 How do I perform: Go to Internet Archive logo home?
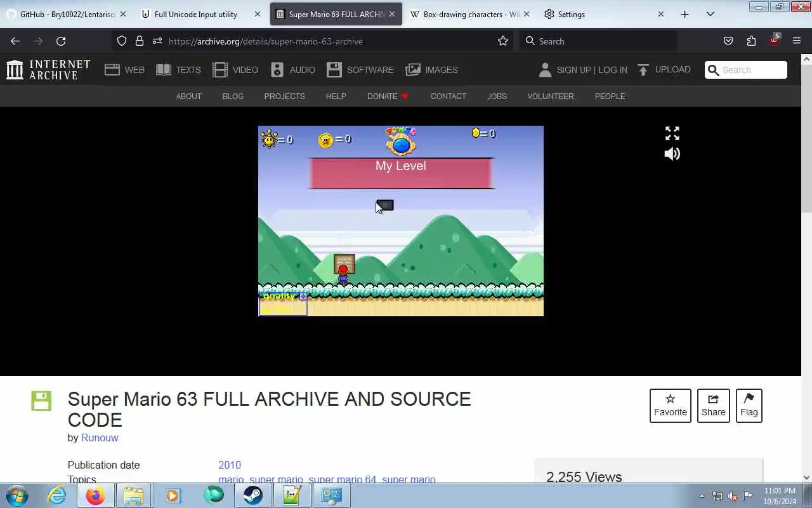tap(48, 70)
